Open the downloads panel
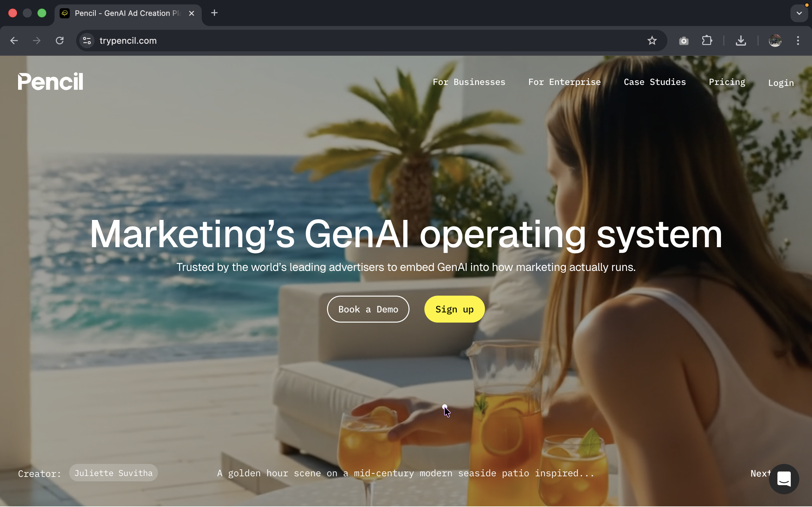812x507 pixels. click(x=741, y=41)
